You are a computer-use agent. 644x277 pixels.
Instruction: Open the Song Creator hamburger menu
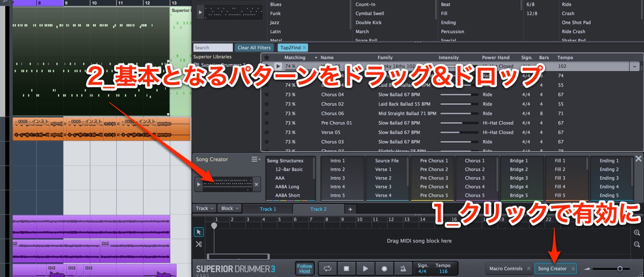pyautogui.click(x=255, y=159)
